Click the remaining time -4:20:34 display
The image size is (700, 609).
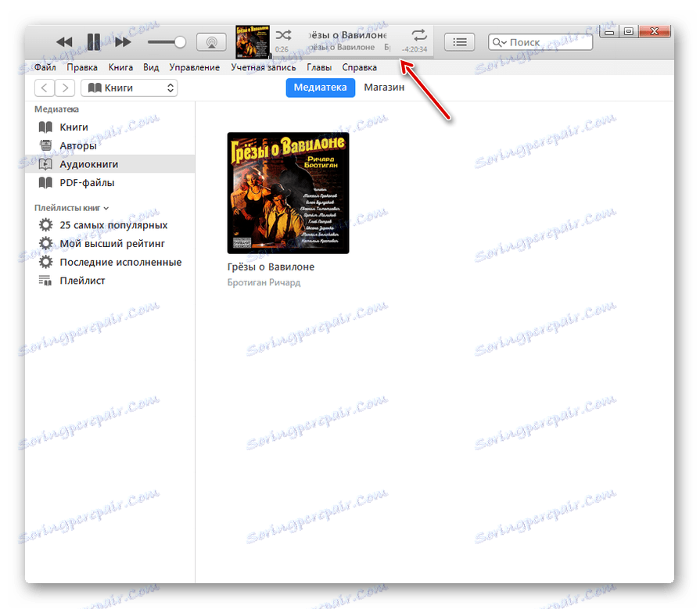point(415,49)
